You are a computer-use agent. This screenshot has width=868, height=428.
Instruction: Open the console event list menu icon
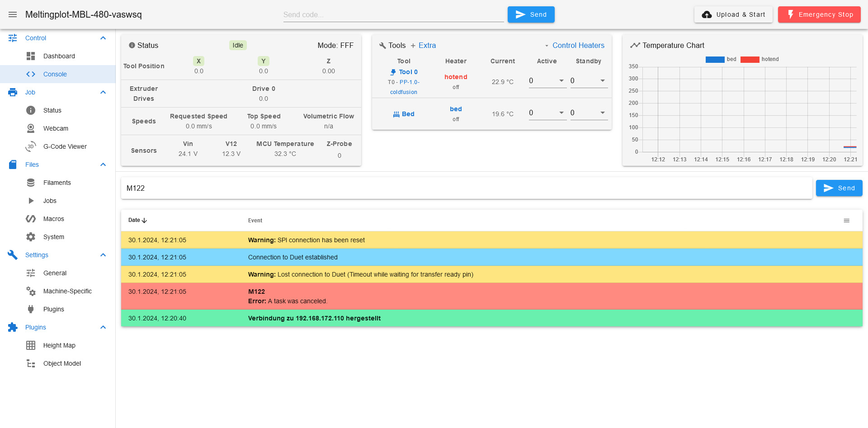pos(847,221)
